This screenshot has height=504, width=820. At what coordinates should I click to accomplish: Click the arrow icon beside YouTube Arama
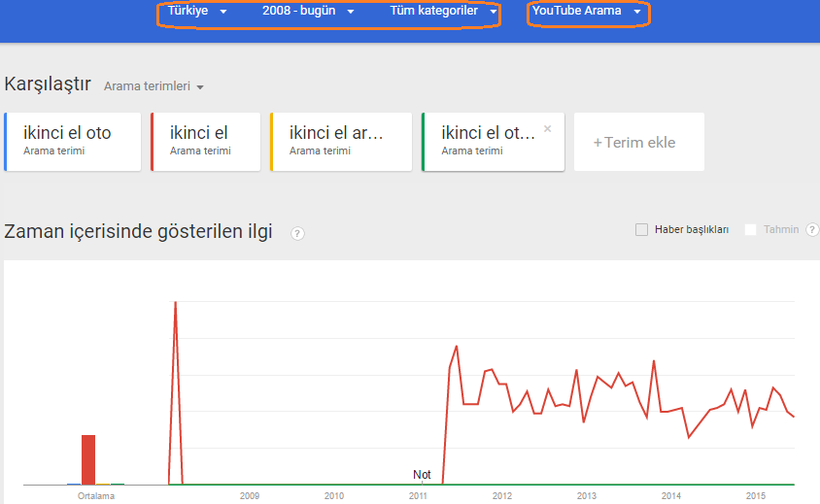click(637, 12)
